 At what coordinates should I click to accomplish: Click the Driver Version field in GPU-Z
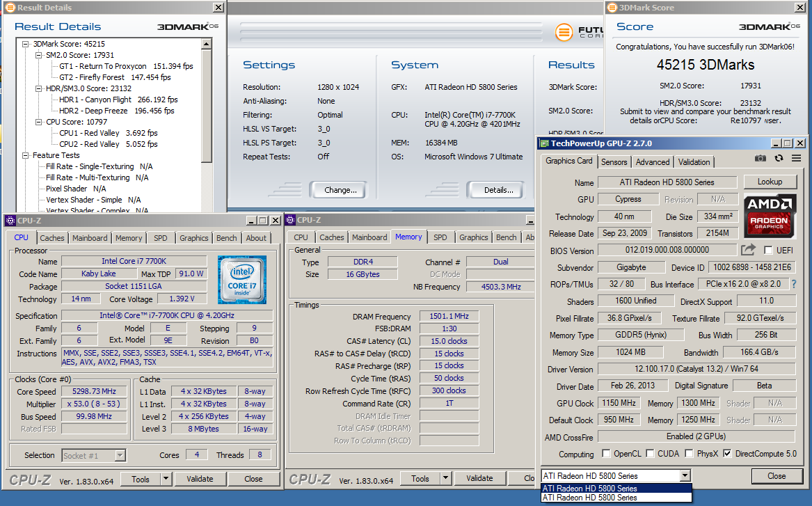[x=696, y=369]
